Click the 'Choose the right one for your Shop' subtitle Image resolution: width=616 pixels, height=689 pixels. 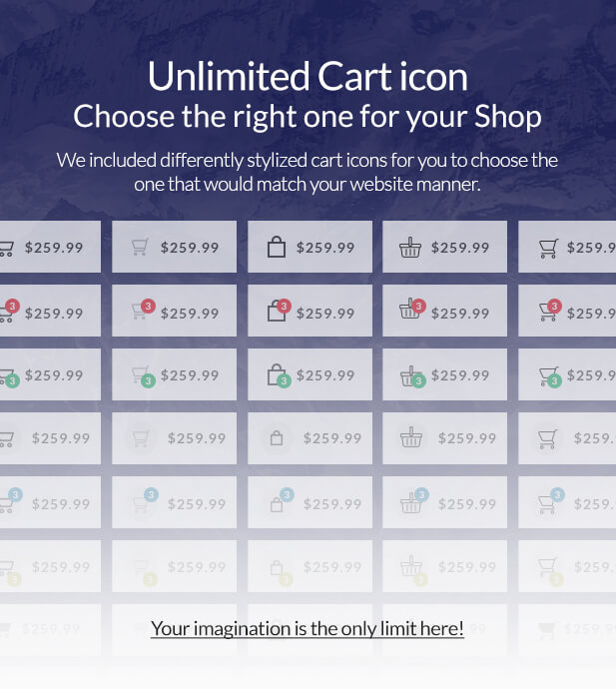308,117
